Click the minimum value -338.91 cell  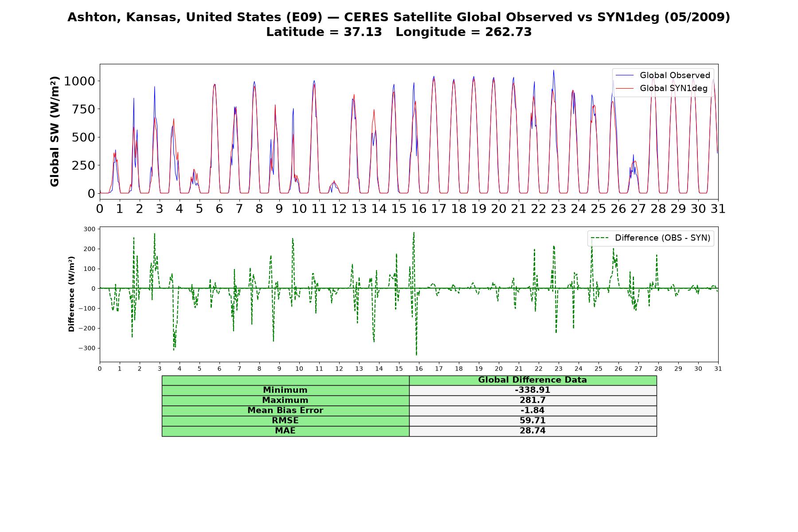pyautogui.click(x=533, y=390)
